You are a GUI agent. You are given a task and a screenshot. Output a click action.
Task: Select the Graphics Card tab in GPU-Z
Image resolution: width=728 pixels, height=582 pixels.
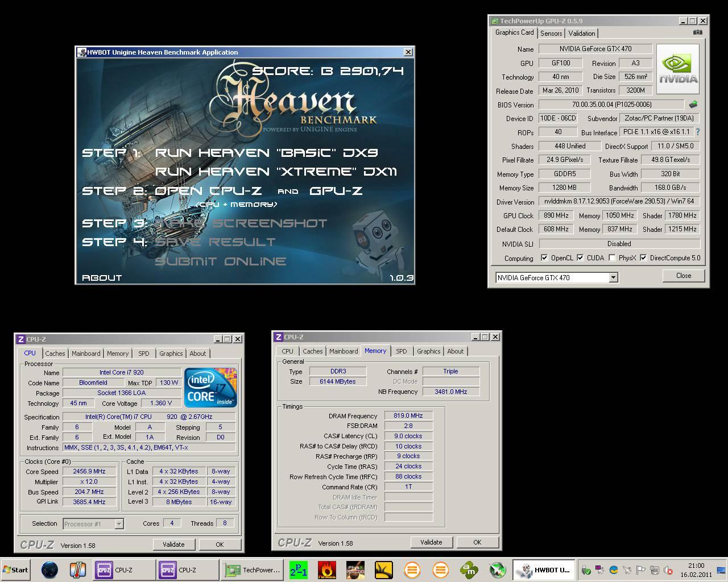[x=514, y=33]
